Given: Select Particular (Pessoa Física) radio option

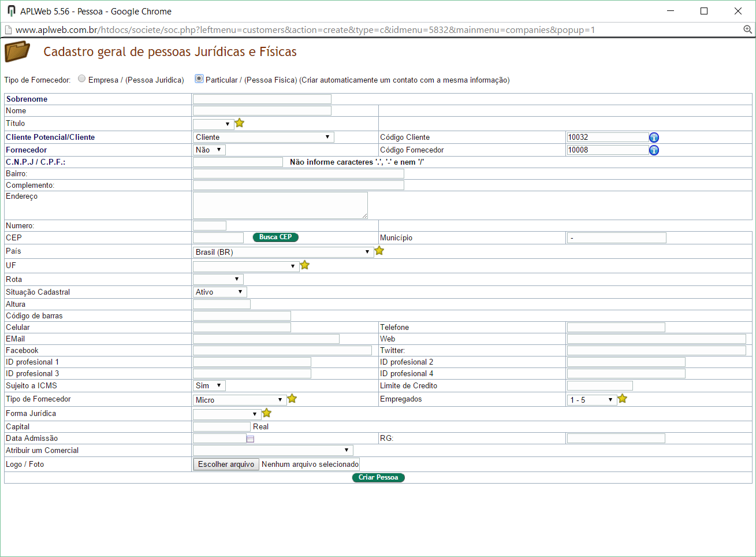Looking at the screenshot, I should click(199, 79).
